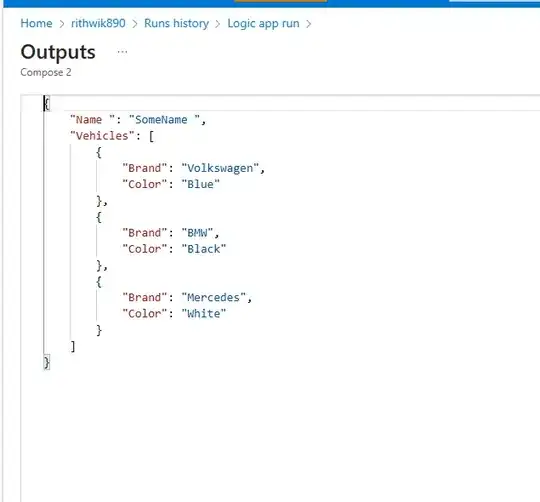The image size is (540, 502).
Task: Click the "Mercedes" brand value
Action: pos(214,297)
